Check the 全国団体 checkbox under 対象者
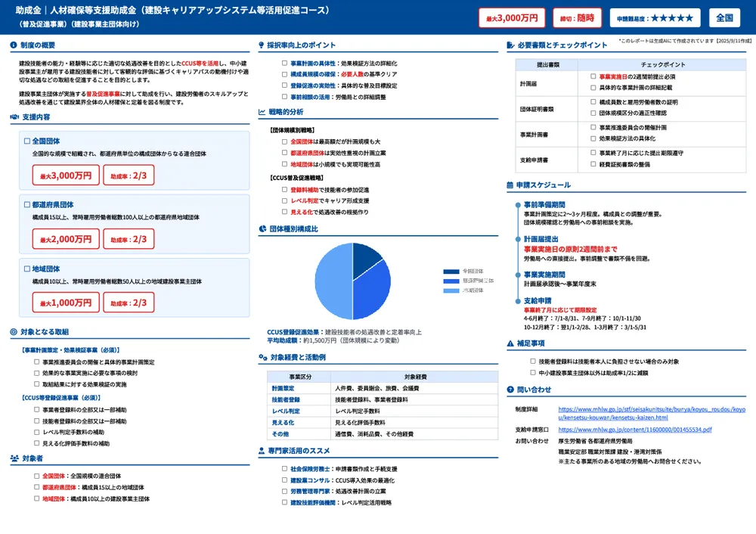The image size is (756, 534). [36, 476]
